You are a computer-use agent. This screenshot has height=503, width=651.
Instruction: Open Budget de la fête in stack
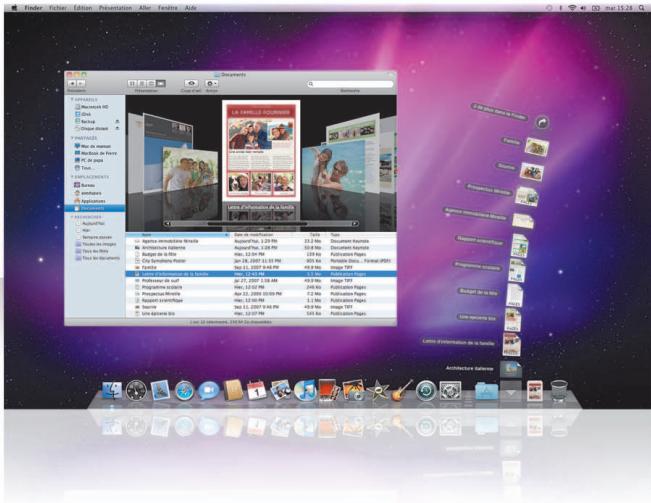coord(514,295)
